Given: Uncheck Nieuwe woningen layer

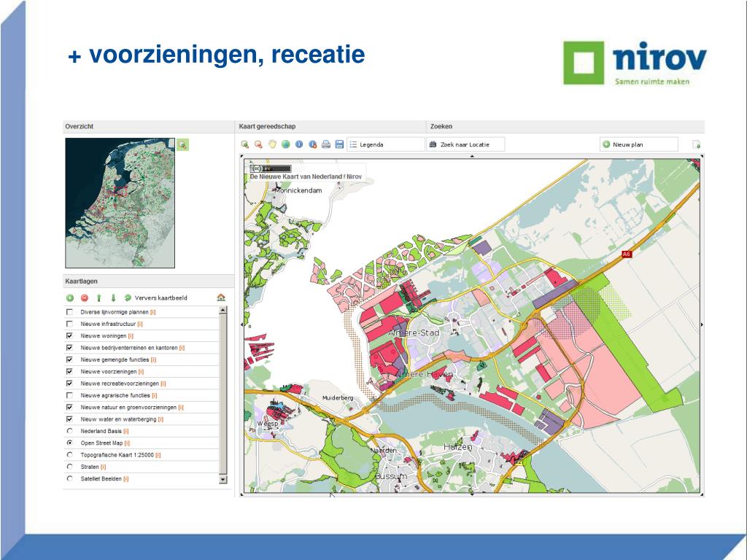Looking at the screenshot, I should 69,335.
